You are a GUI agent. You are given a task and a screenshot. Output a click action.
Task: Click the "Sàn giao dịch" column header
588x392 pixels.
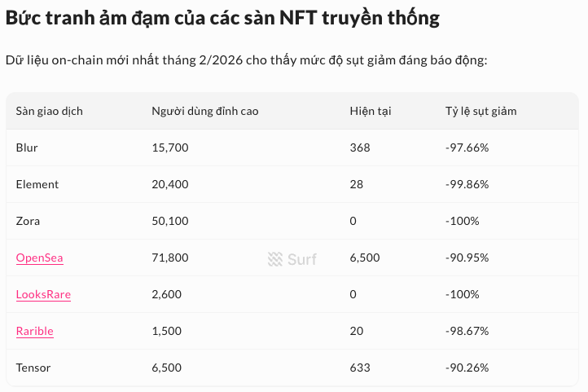click(49, 111)
